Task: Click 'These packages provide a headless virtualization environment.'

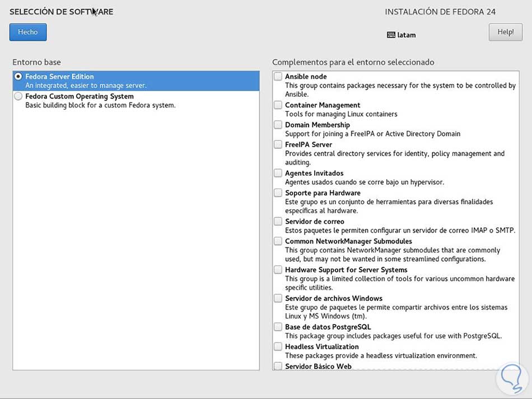Action: pyautogui.click(x=381, y=355)
